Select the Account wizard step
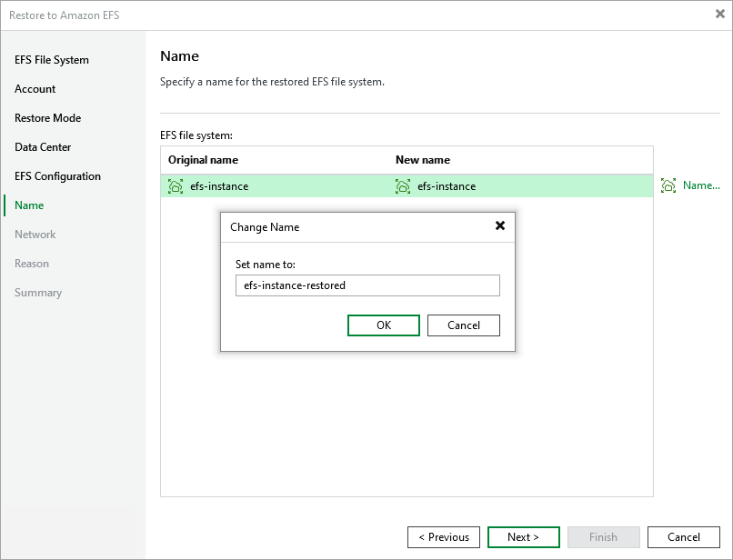The image size is (733, 560). pos(35,88)
